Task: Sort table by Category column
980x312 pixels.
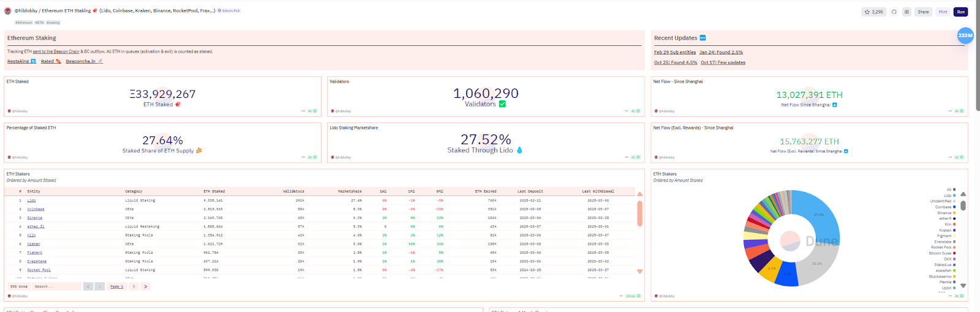Action: (134, 191)
